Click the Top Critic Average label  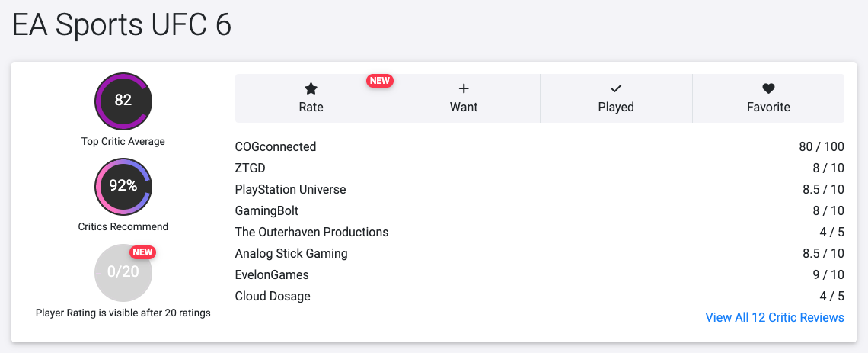point(123,141)
